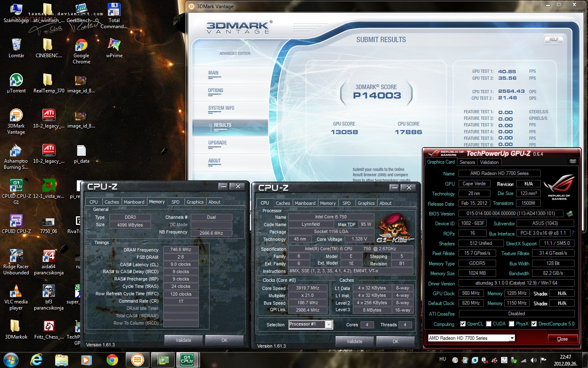Open the Graphics tab in memory CPU-Z window

[195, 202]
